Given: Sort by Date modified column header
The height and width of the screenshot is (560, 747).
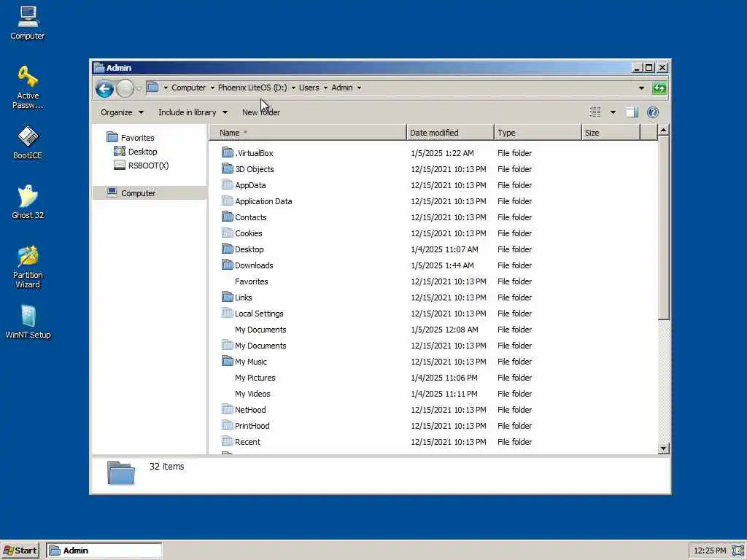Looking at the screenshot, I should 450,133.
